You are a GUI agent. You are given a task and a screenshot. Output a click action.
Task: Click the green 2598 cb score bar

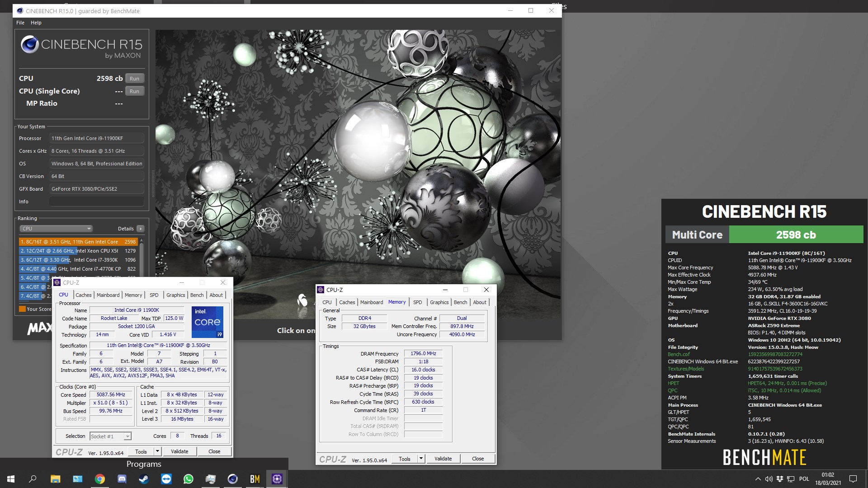(x=796, y=235)
